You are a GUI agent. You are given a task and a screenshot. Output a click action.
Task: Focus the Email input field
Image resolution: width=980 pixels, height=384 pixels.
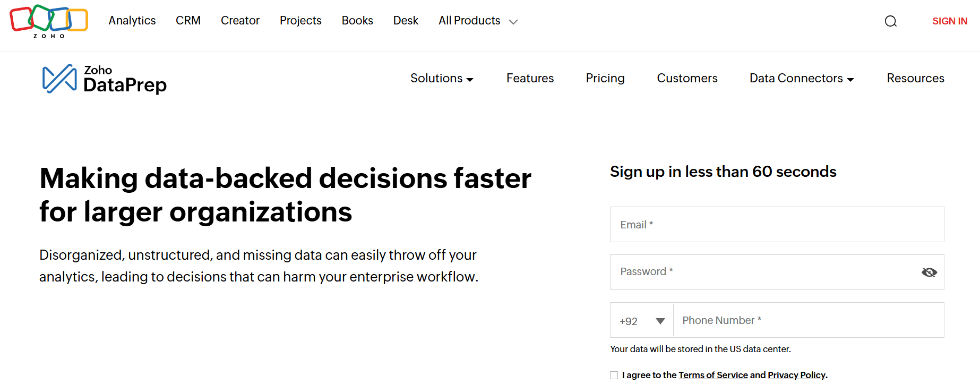tap(777, 225)
